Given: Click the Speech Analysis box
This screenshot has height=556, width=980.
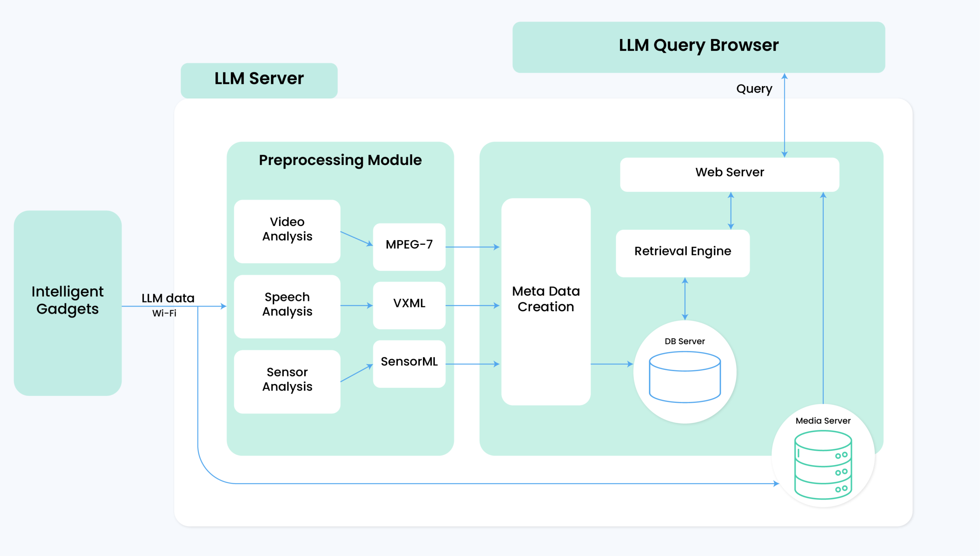Looking at the screenshot, I should click(287, 306).
